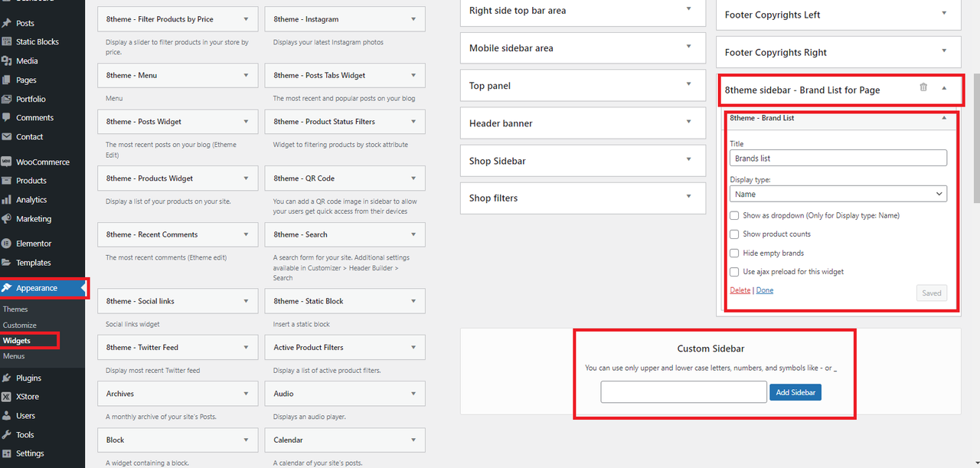Collapse the 8theme - Brand List widget
980x468 pixels.
click(x=944, y=118)
